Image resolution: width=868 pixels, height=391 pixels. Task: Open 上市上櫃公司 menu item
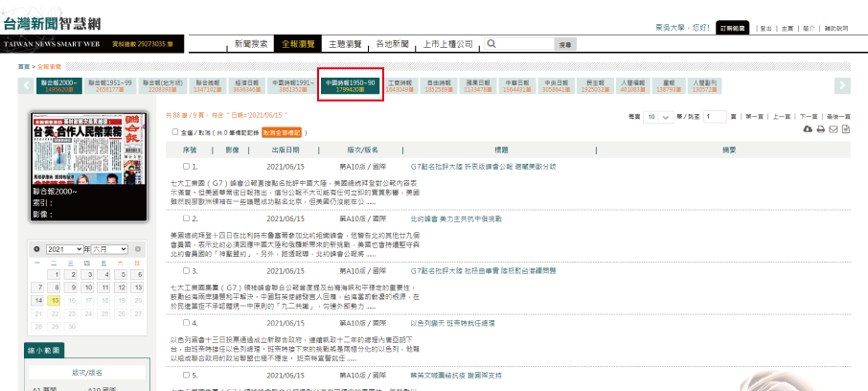tap(447, 44)
